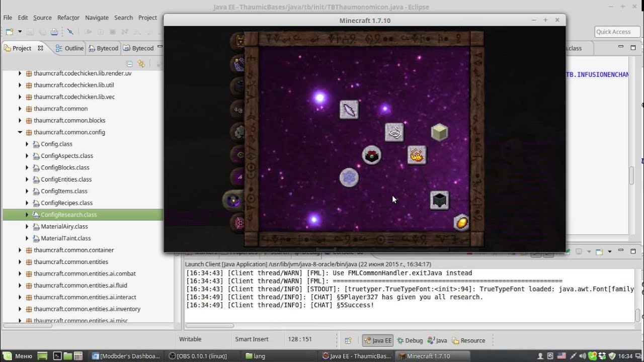Select the black cauldron research node

tap(440, 200)
